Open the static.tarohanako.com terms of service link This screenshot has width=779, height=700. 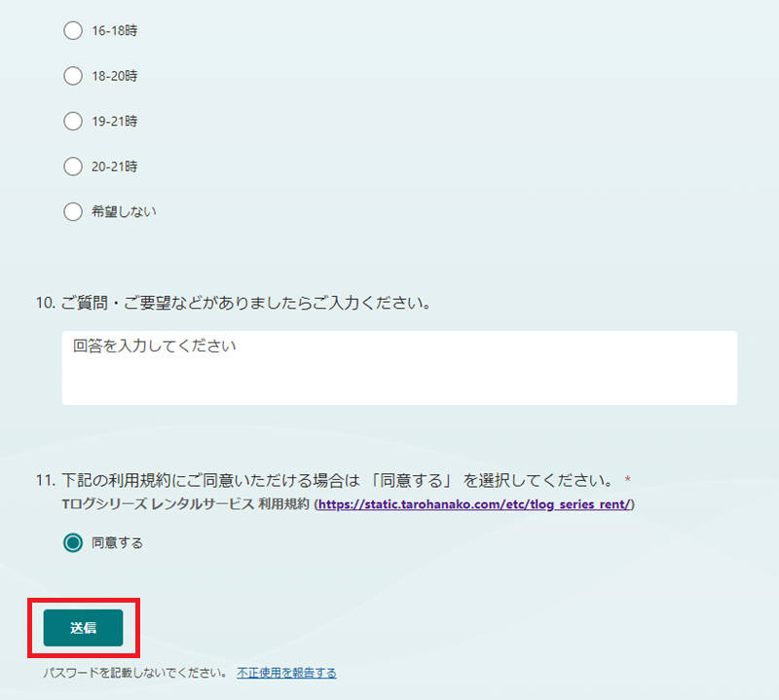click(474, 504)
